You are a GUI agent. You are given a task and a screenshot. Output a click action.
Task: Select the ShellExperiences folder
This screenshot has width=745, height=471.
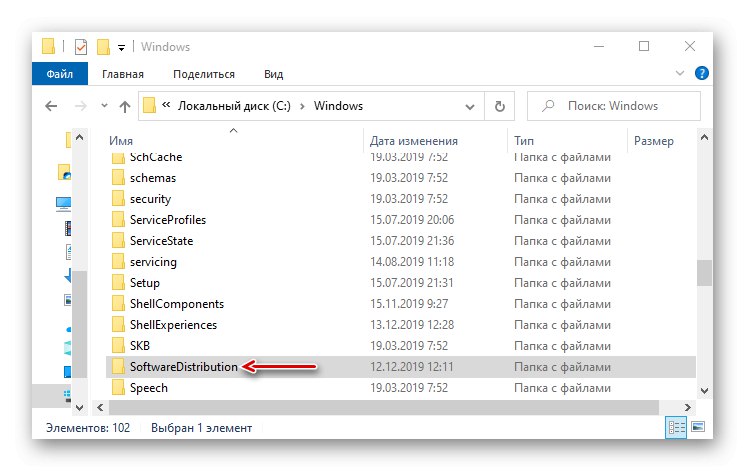(x=401, y=325)
